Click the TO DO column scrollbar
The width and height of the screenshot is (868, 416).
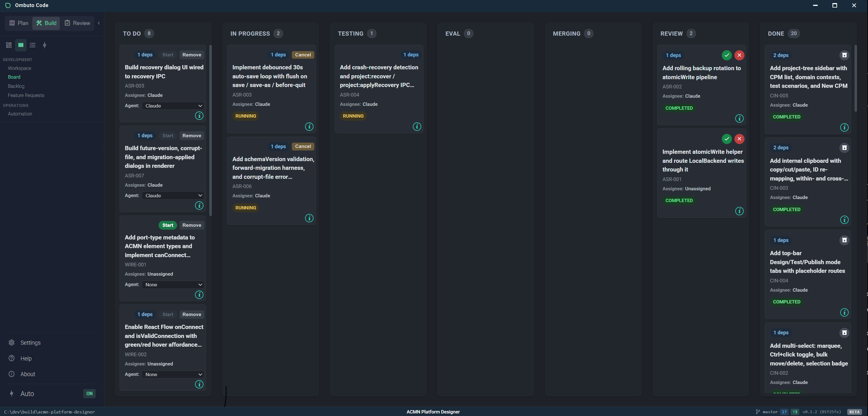210,131
